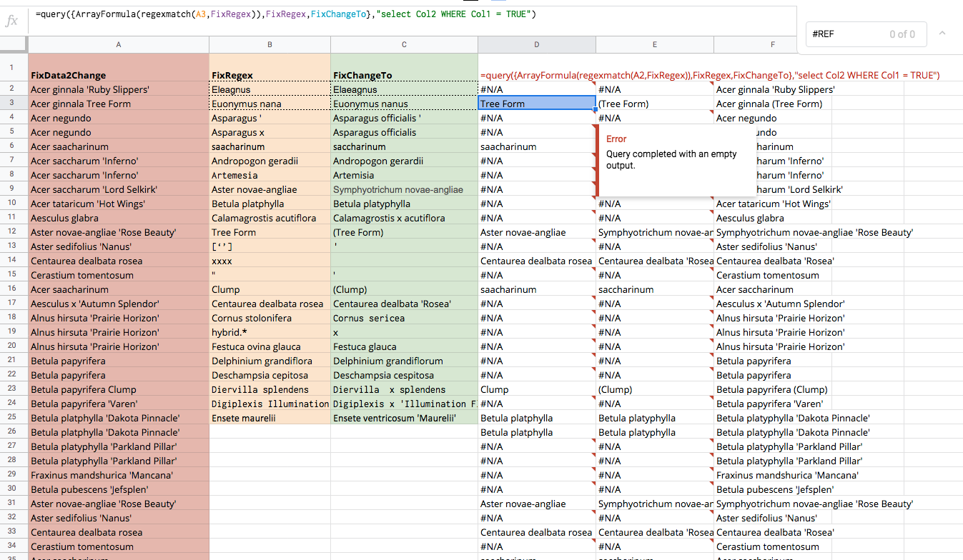Select the 'Artemesia' cell
This screenshot has width=963, height=560.
point(270,175)
